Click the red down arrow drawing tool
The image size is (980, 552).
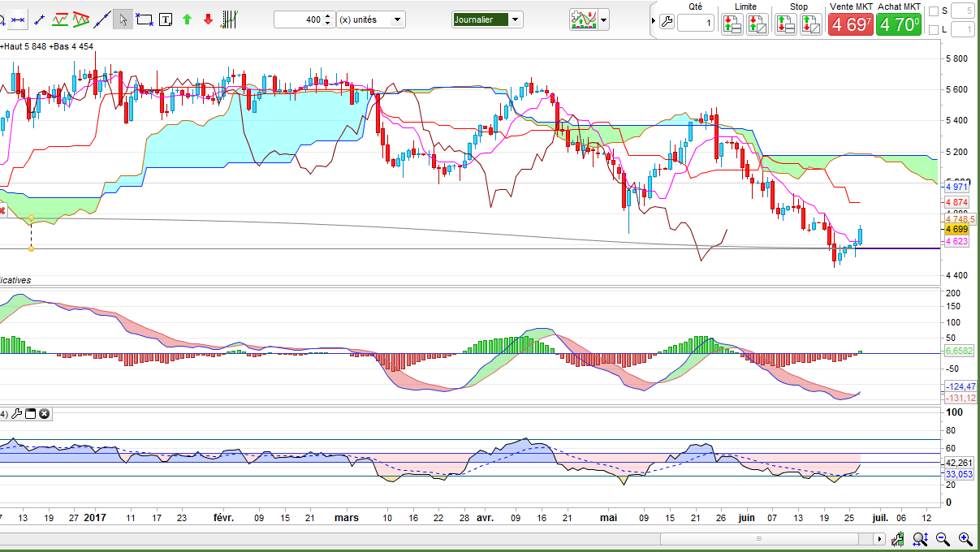pyautogui.click(x=208, y=19)
